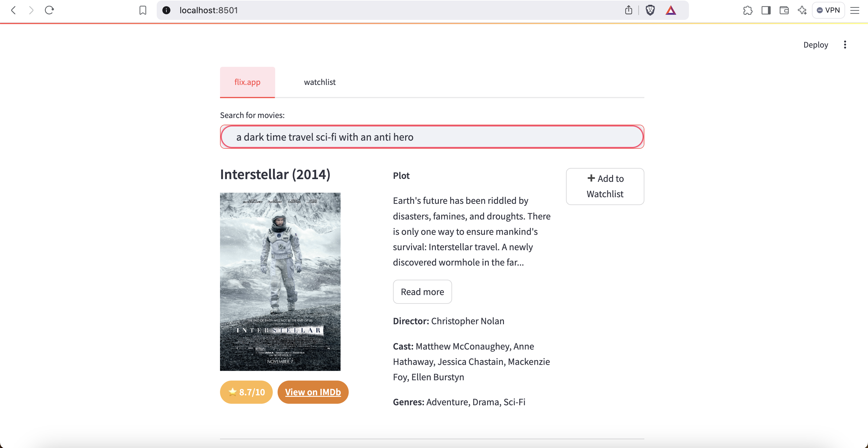Open the View on IMDb link
The height and width of the screenshot is (448, 868).
313,392
